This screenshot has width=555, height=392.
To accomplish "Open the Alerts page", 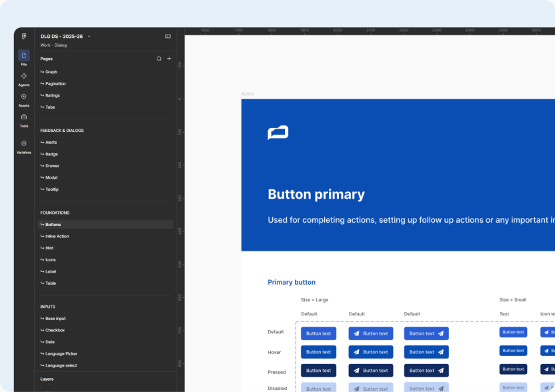I will (x=105, y=142).
